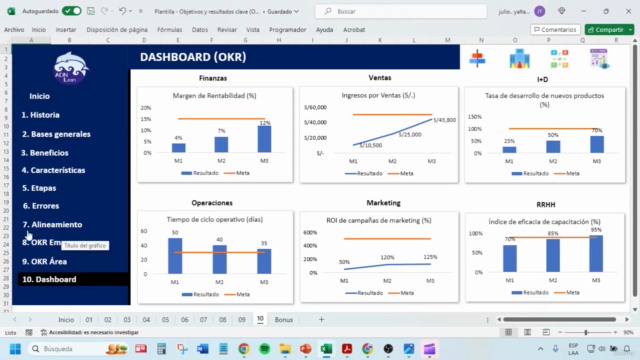Screen dimensions: 640x360
Task: Click the Comentarios button
Action: pyautogui.click(x=555, y=29)
